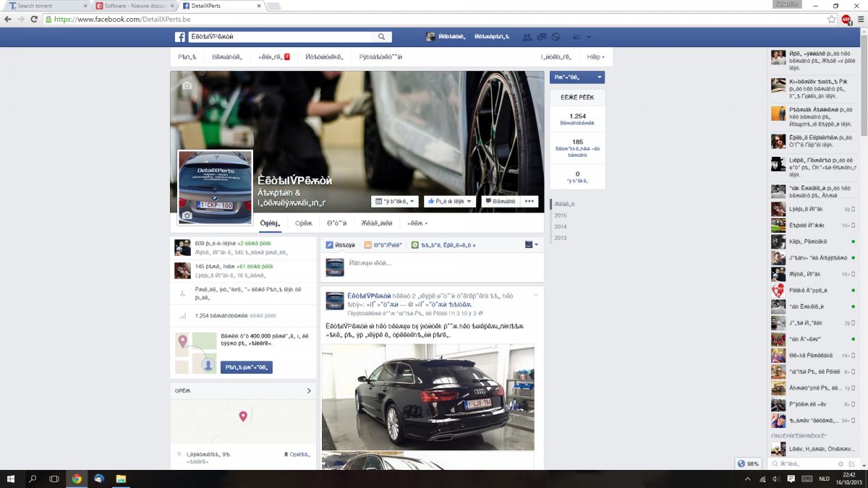This screenshot has height=488, width=868.
Task: Click the Chrome icon on the taskbar
Action: pyautogui.click(x=77, y=479)
